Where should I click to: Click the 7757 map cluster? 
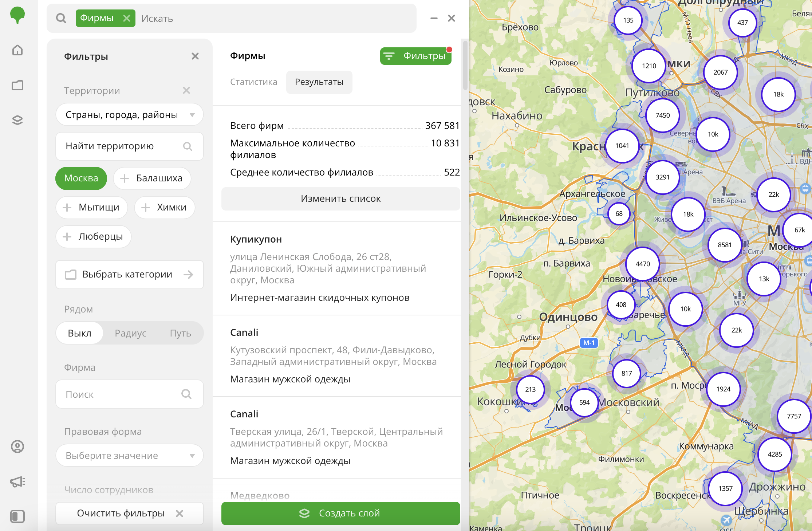coord(794,416)
